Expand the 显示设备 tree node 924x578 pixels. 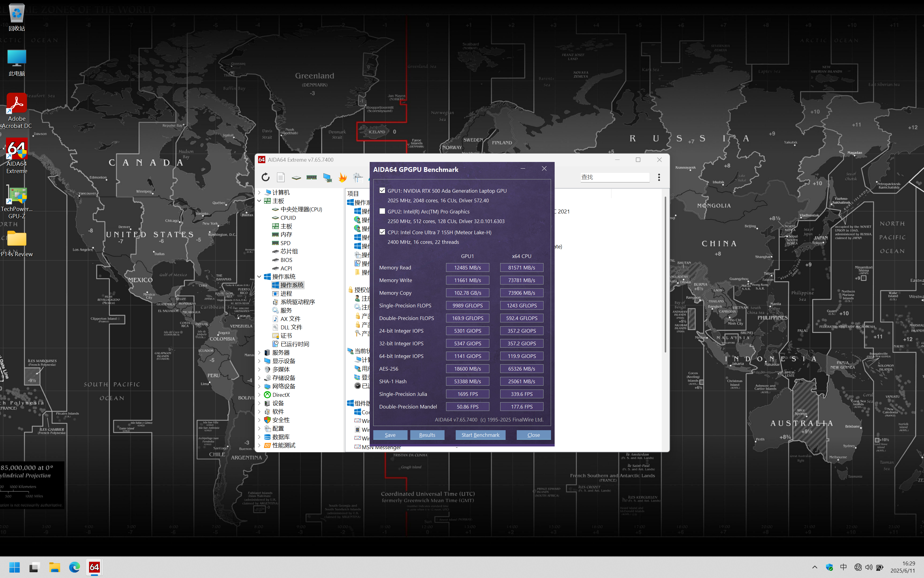pos(259,361)
